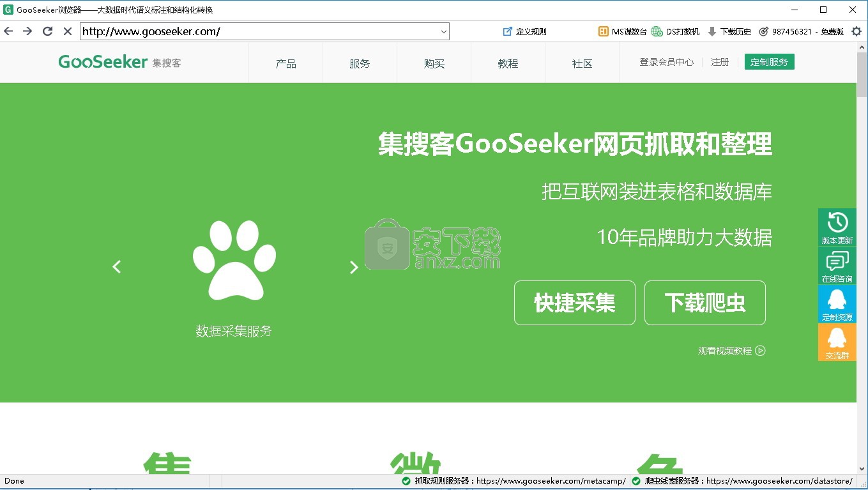Viewport: 868px width, 490px height.
Task: Click account 987456321 - 免费版
Action: pos(801,31)
